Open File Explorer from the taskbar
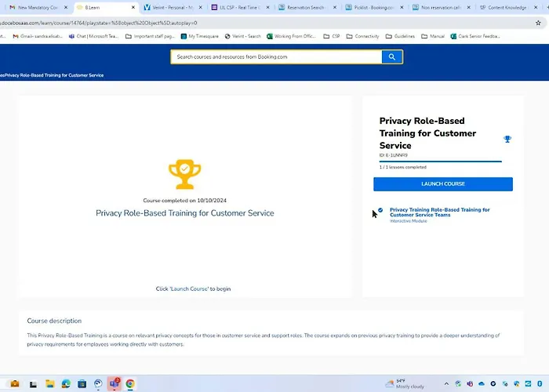Image resolution: width=549 pixels, height=392 pixels. (x=49, y=384)
